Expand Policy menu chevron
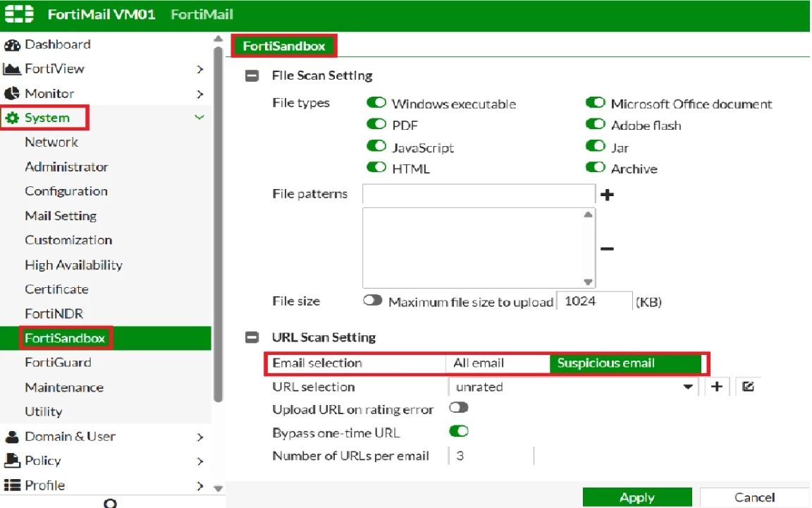Viewport: 812px width, 508px height. pos(200,461)
